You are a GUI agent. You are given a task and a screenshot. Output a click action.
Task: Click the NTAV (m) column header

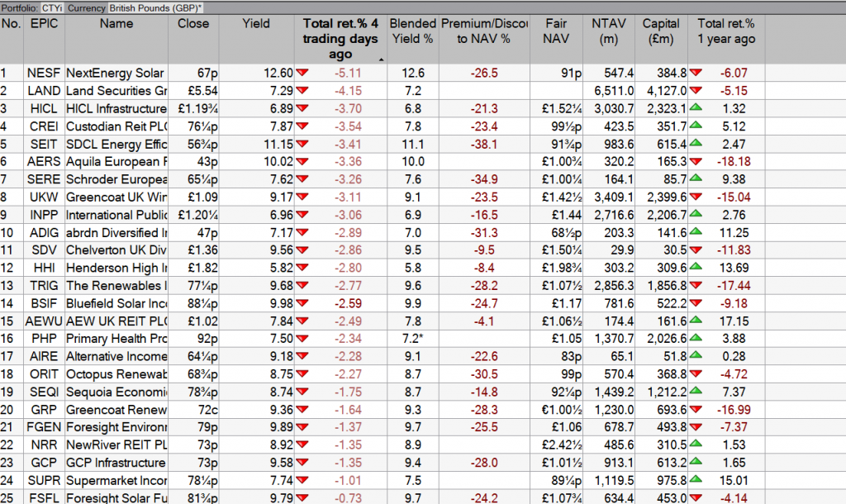coord(609,39)
